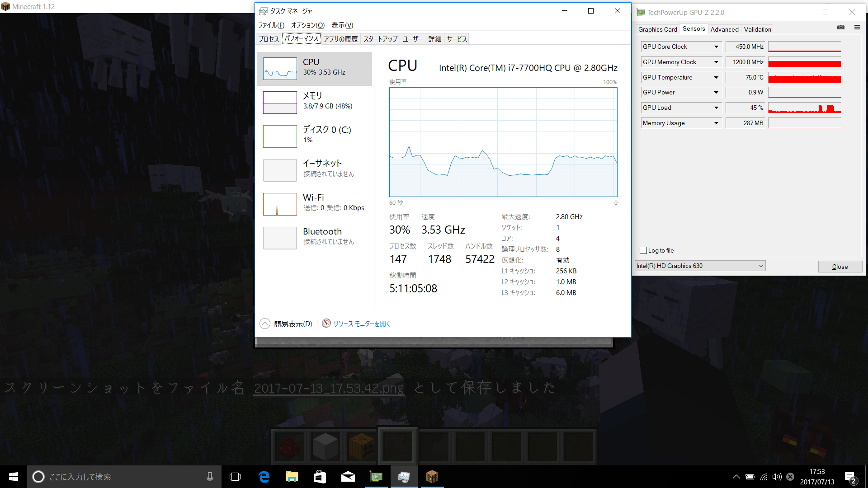This screenshot has height=488, width=868.
Task: Click the GPU-Z Close button
Action: (x=840, y=267)
